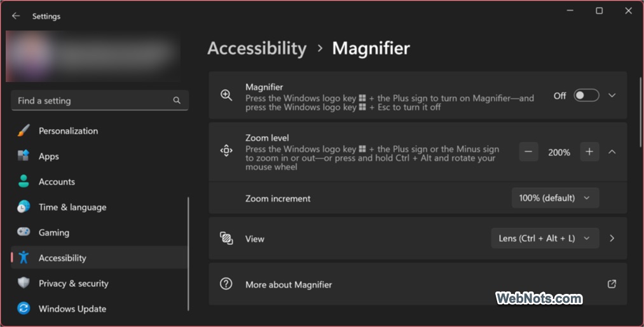Click the View overlapping-squares icon
The width and height of the screenshot is (644, 327).
click(x=226, y=239)
